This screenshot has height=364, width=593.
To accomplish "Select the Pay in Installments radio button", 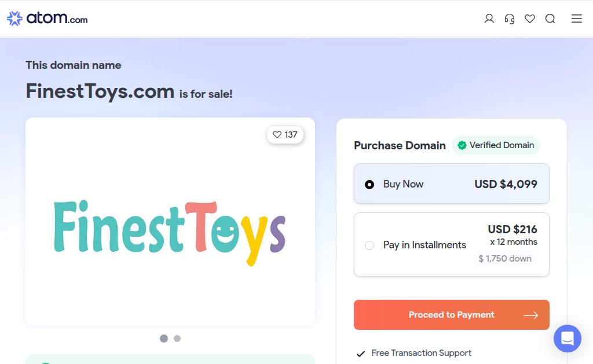I will tap(369, 245).
